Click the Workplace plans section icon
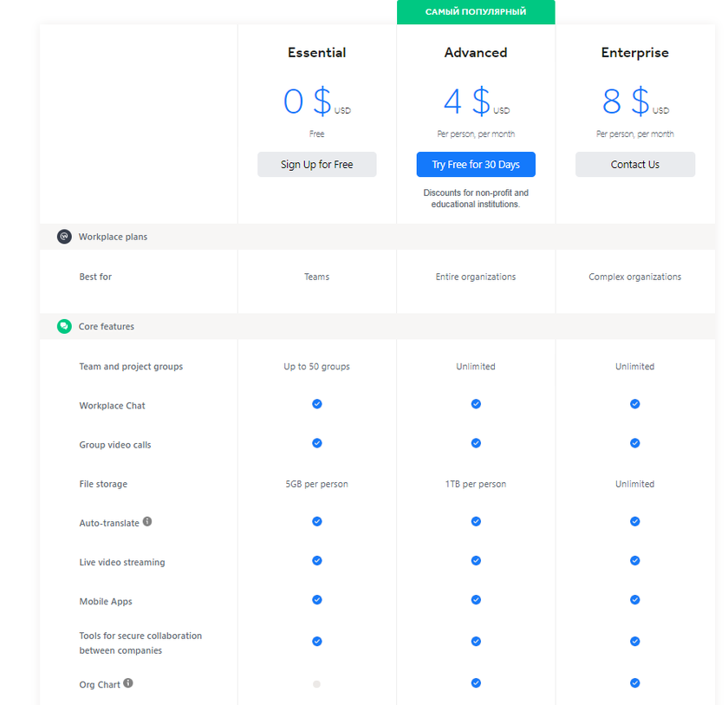728x705 pixels. point(64,237)
